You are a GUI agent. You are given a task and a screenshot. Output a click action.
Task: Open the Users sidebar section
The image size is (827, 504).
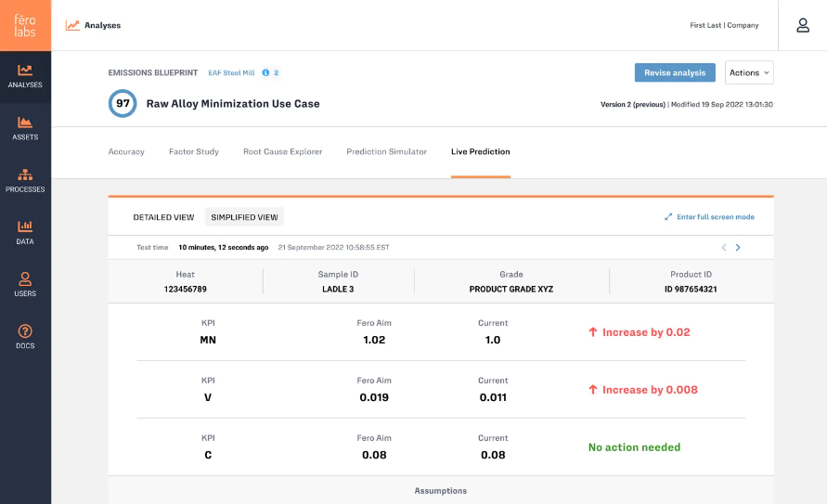click(x=25, y=285)
